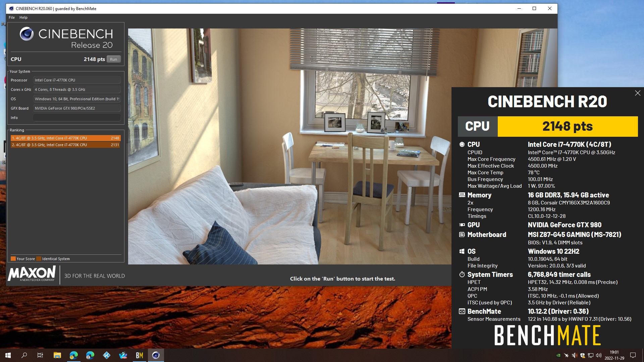This screenshot has height=362, width=644.
Task: Open File Explorer from taskbar
Action: [57, 355]
